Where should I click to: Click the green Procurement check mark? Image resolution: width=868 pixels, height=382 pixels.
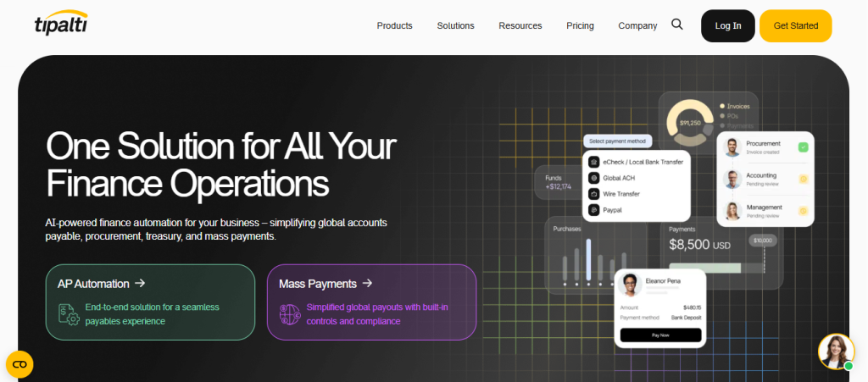pyautogui.click(x=804, y=147)
